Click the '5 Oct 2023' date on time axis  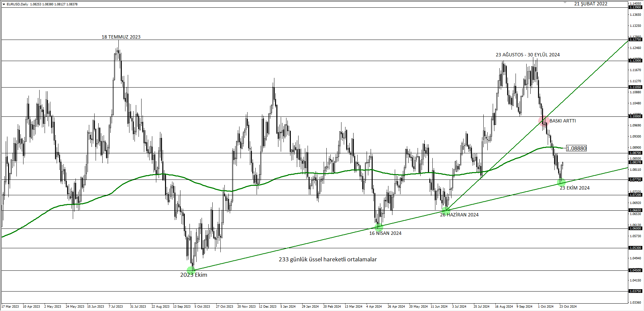tap(202, 307)
